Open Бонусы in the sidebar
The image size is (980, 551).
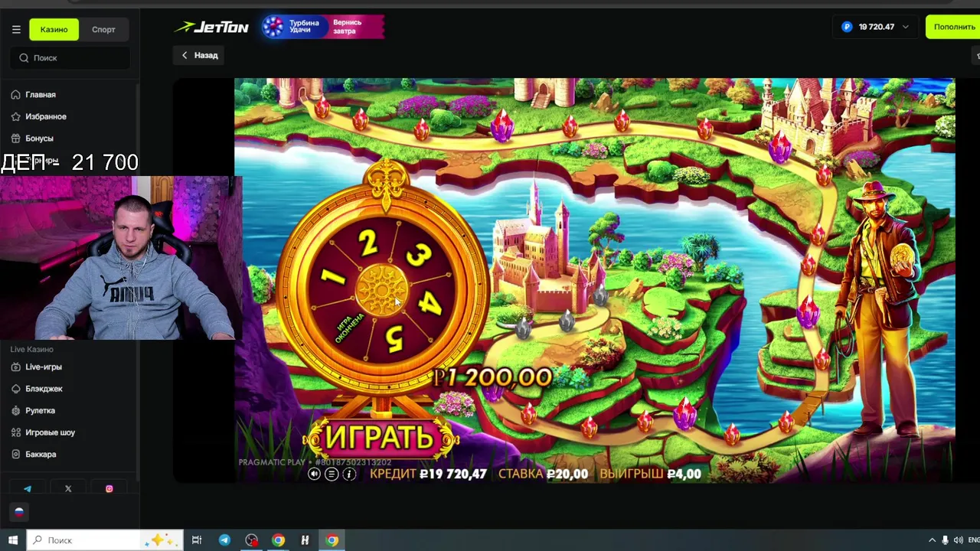tap(39, 139)
